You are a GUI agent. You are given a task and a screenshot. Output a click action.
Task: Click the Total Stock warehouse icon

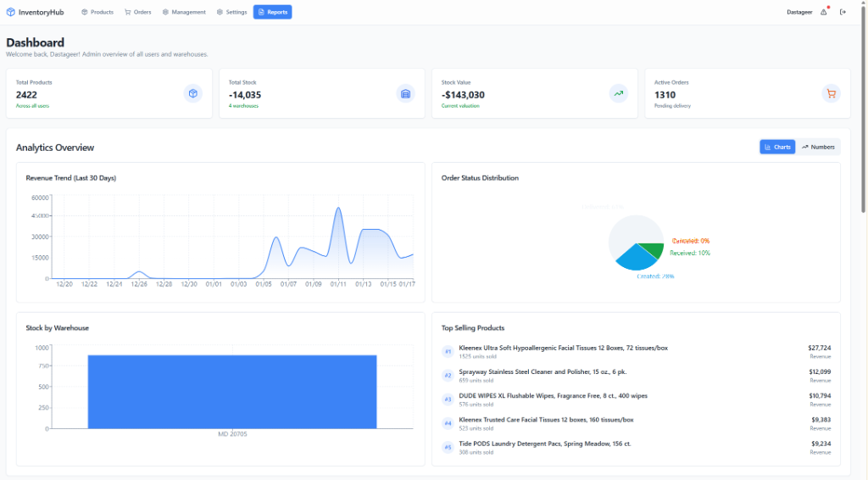(406, 93)
